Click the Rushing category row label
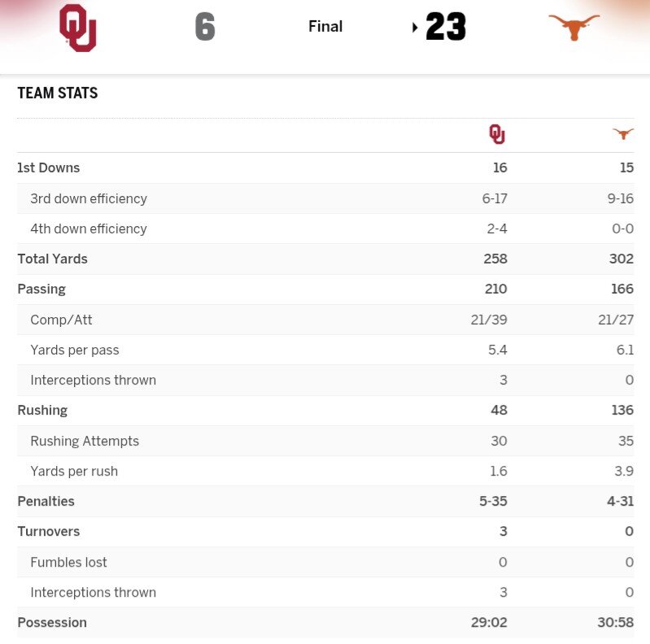This screenshot has width=650, height=644. (42, 410)
